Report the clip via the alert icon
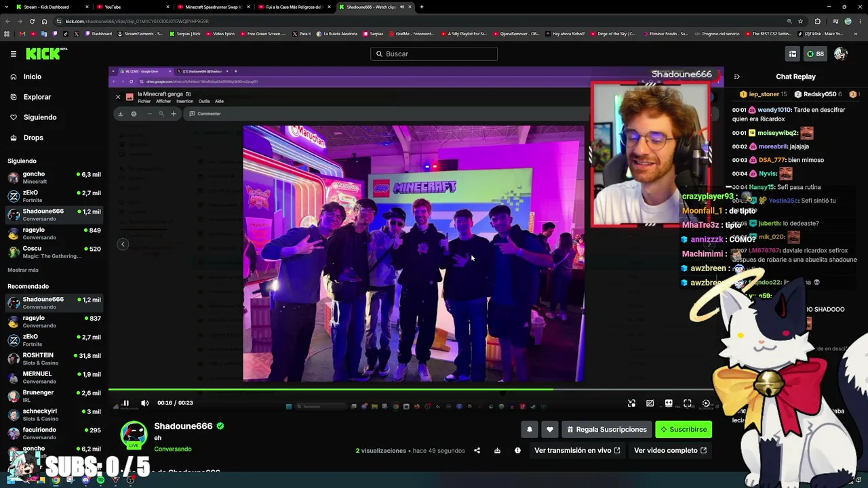868x488 pixels. pyautogui.click(x=517, y=450)
